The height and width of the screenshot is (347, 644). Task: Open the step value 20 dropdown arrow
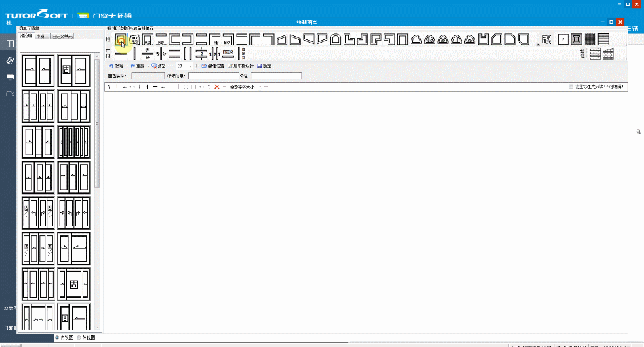pyautogui.click(x=190, y=66)
